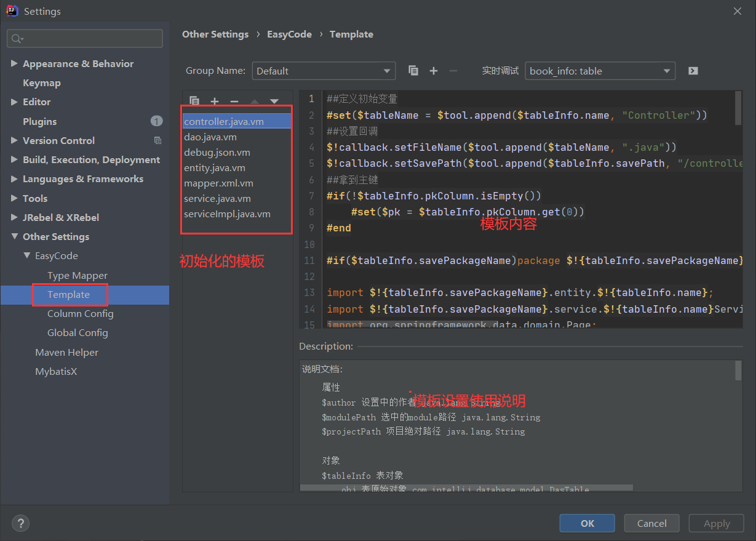The height and width of the screenshot is (541, 756).
Task: Open the Plugins settings page
Action: click(x=40, y=121)
